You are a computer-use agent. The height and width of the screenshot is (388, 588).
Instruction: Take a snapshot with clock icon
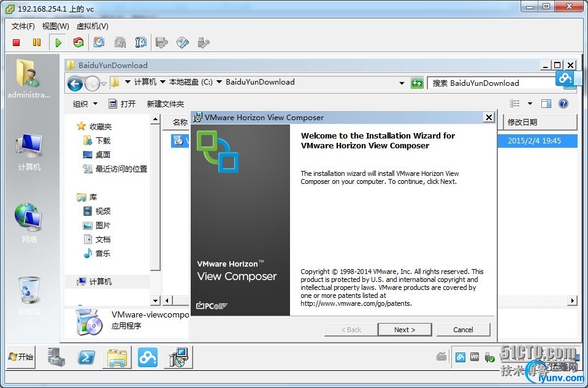[x=99, y=42]
